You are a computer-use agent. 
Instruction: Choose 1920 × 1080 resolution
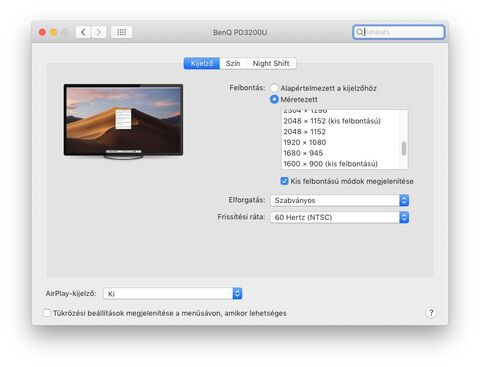tap(340, 142)
